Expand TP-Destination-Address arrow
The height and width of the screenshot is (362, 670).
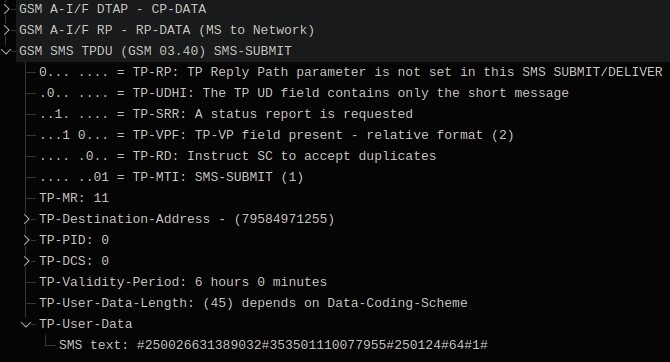click(26, 219)
